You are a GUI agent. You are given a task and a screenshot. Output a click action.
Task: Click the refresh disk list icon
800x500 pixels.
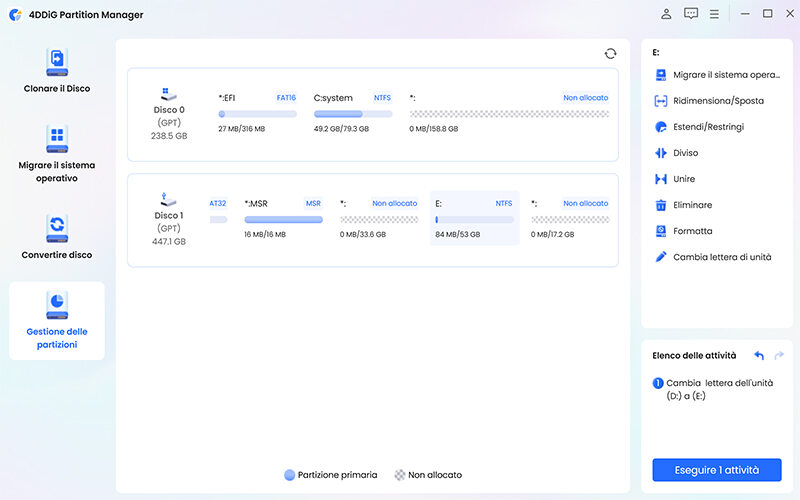coord(611,54)
